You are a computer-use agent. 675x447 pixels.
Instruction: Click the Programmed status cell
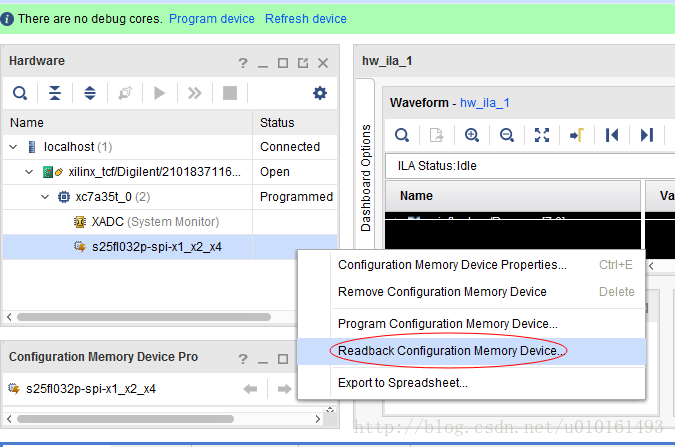pos(296,197)
